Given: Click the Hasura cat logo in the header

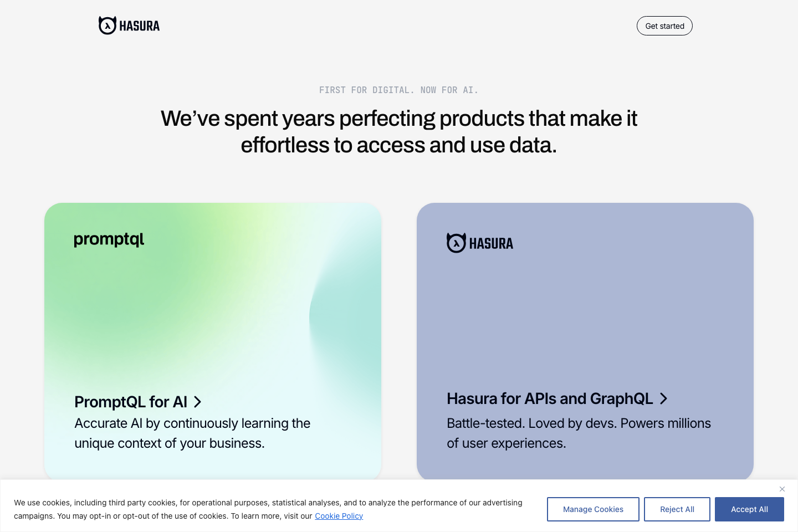Looking at the screenshot, I should [x=106, y=25].
